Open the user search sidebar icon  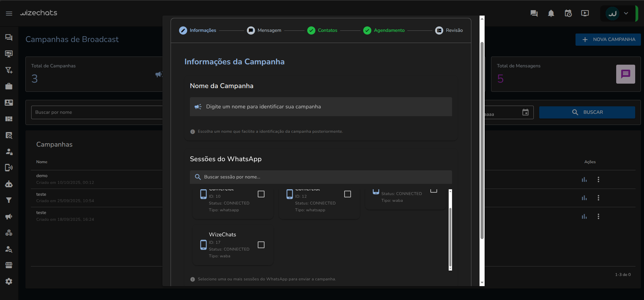(x=9, y=249)
